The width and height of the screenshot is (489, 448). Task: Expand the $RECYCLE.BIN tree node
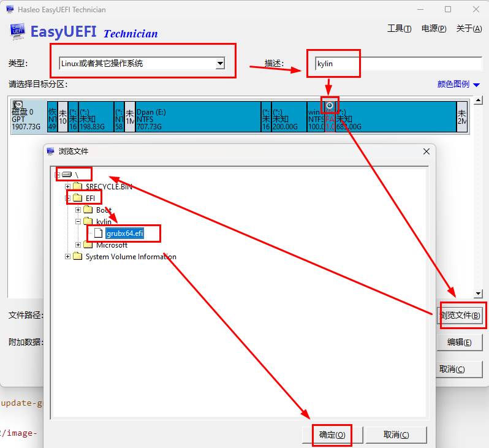pos(67,186)
